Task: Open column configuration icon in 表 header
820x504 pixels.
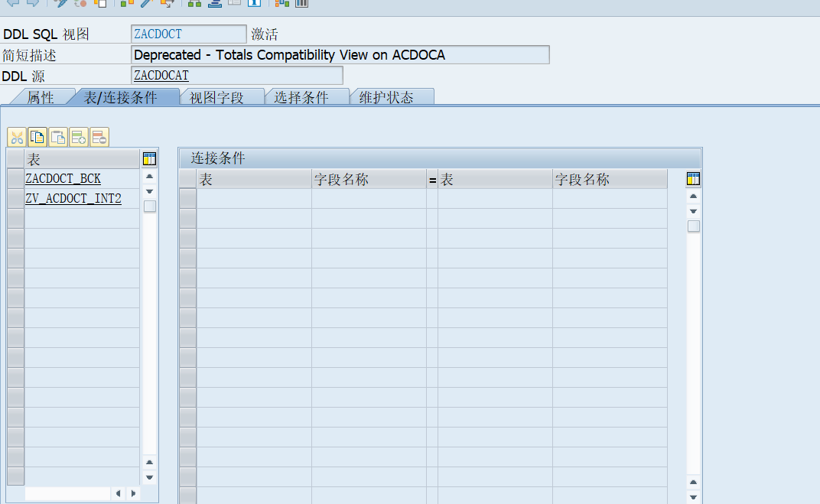Action: pos(149,158)
